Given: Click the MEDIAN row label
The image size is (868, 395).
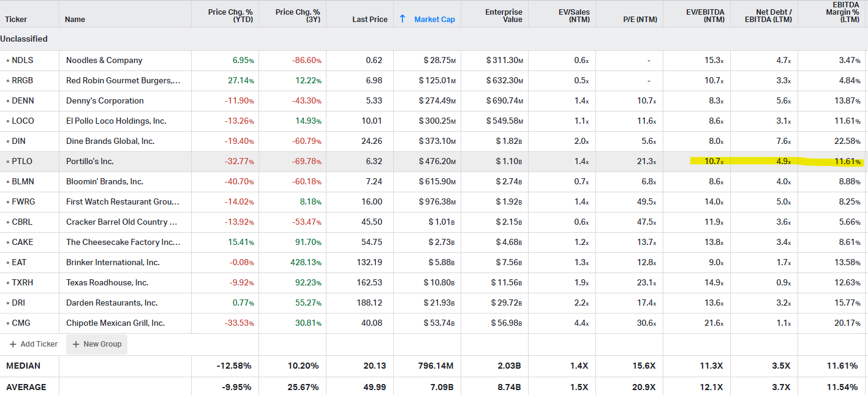Looking at the screenshot, I should coord(23,366).
